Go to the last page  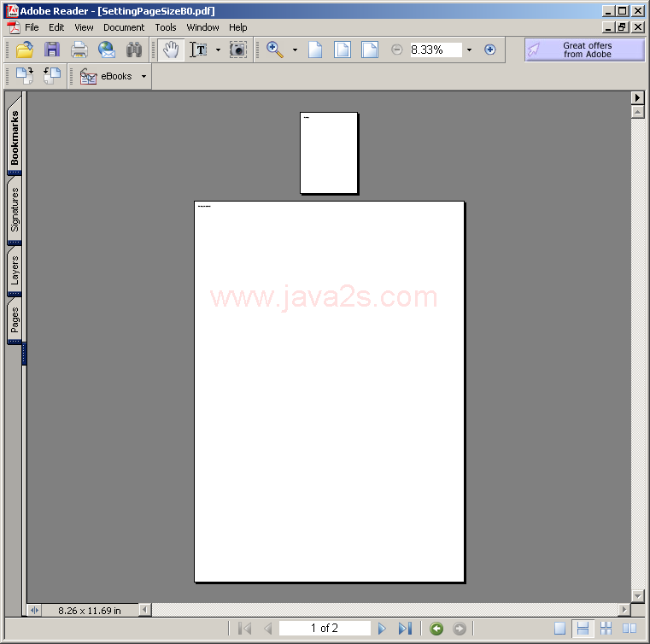[405, 629]
